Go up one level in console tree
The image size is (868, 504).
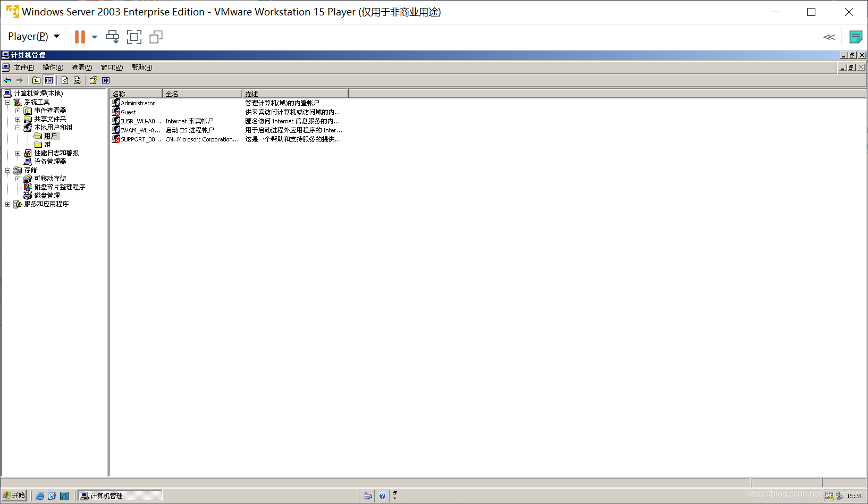[x=36, y=80]
